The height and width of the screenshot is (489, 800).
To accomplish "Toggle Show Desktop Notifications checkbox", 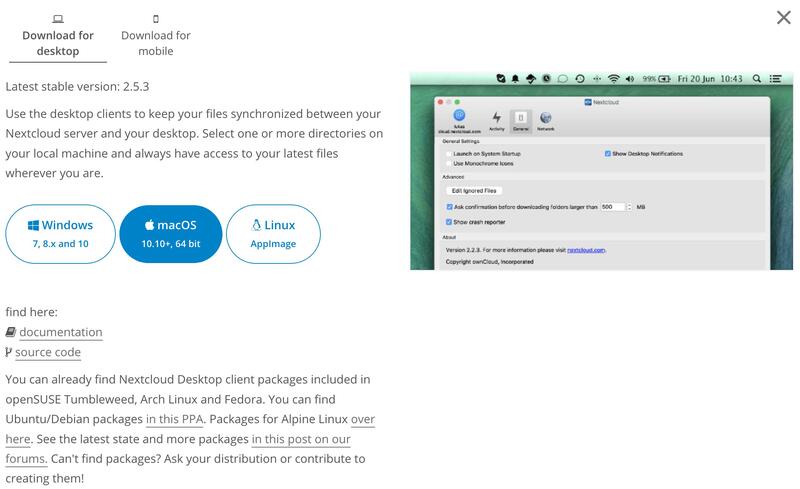I will 608,154.
